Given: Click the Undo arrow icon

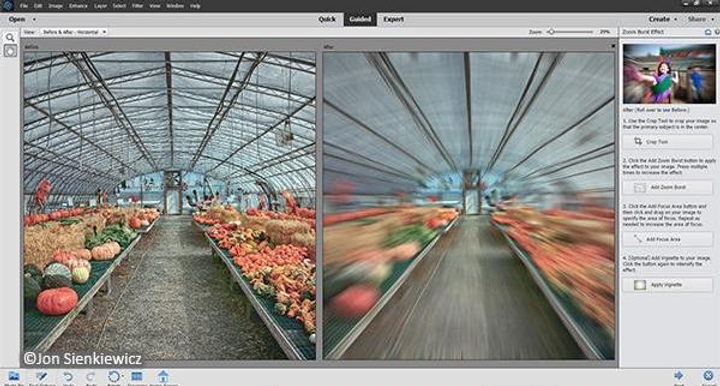Looking at the screenshot, I should tap(68, 377).
